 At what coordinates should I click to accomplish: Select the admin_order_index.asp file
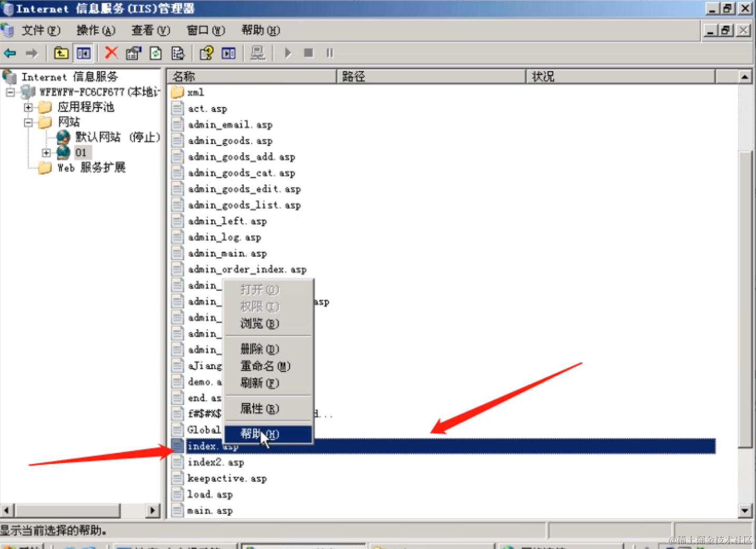coord(247,269)
